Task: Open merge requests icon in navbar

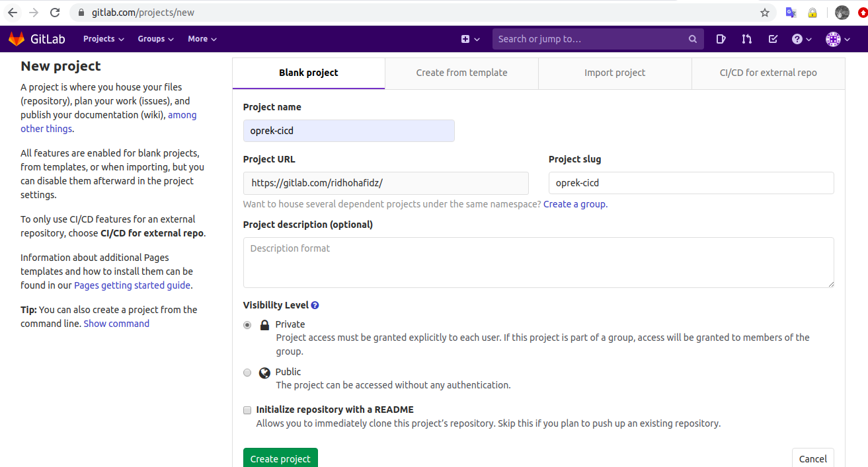Action: [x=747, y=39]
